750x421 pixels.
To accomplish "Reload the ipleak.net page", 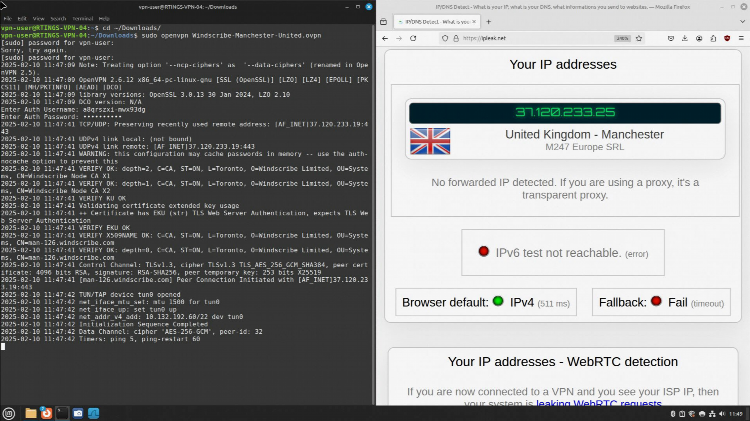I will (413, 38).
